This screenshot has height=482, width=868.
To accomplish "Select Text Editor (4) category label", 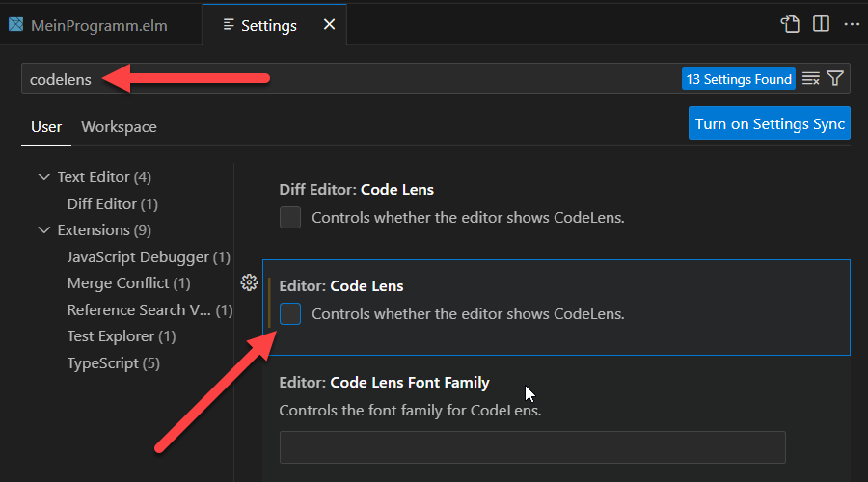I will tap(104, 177).
